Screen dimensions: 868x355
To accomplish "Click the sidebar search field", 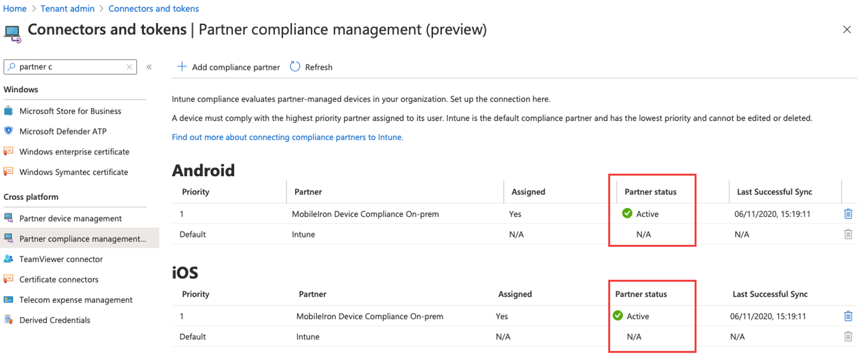I will tap(70, 67).
